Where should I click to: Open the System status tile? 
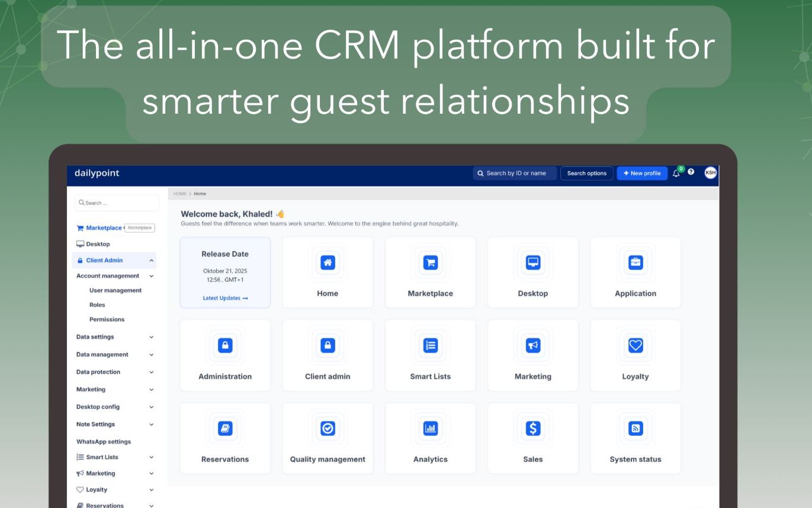pos(636,439)
